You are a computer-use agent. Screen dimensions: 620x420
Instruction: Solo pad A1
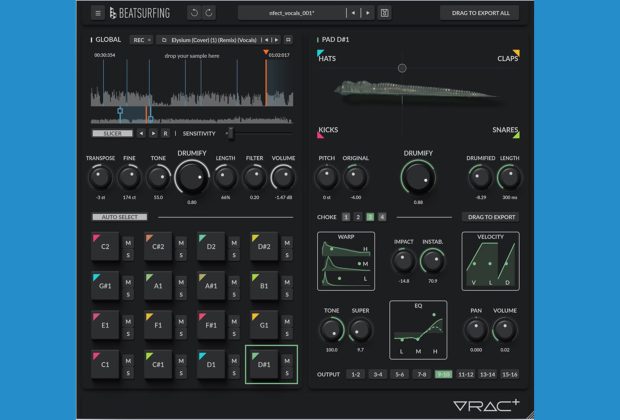(181, 294)
